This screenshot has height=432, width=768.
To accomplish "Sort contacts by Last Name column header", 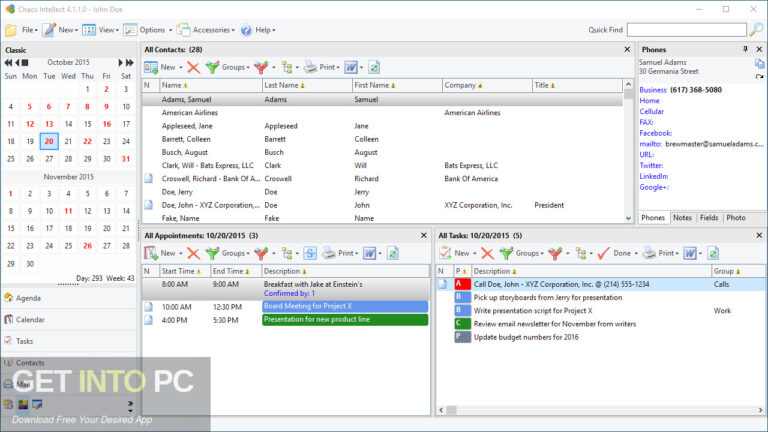I will pos(307,85).
